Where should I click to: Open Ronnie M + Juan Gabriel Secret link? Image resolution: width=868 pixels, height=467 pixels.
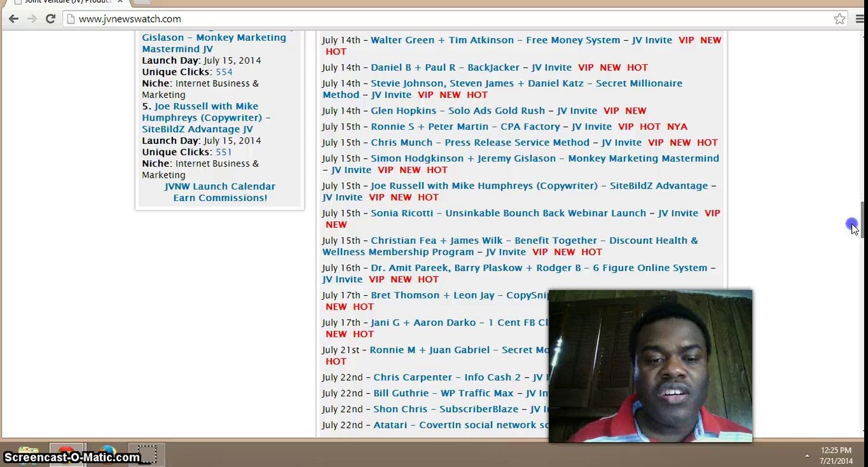coord(459,350)
